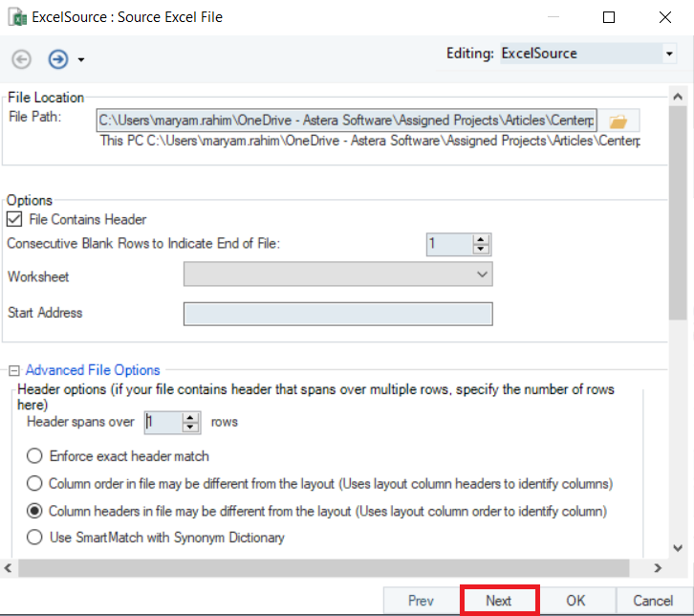
Task: Open the Editing ExcelSource dropdown
Action: pos(588,54)
